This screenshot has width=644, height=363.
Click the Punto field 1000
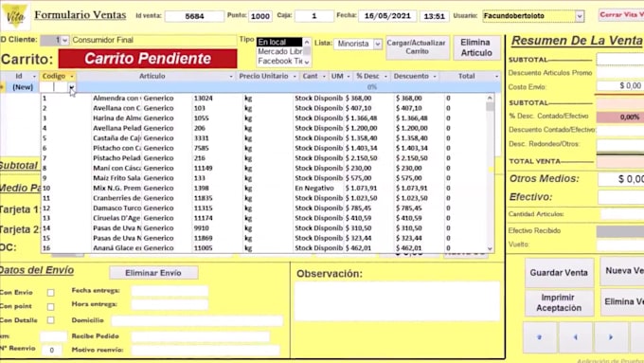pos(260,16)
